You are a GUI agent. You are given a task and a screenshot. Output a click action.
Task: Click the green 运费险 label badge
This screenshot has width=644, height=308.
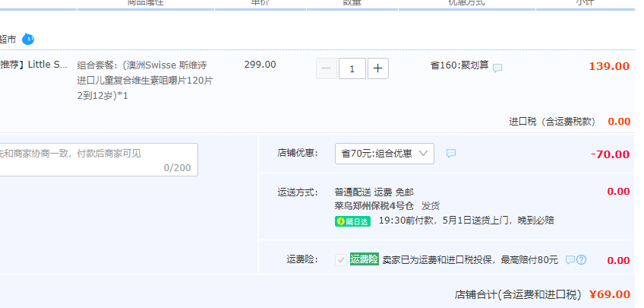365,259
